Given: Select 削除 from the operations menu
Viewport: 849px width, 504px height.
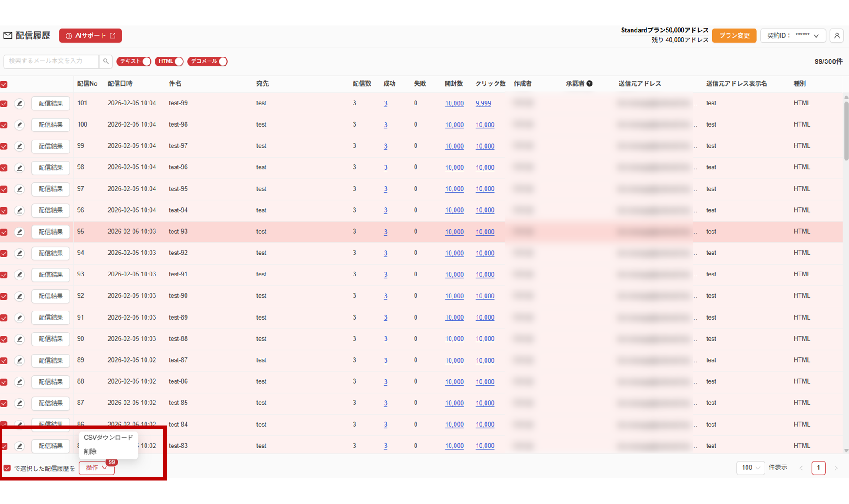Looking at the screenshot, I should (90, 451).
